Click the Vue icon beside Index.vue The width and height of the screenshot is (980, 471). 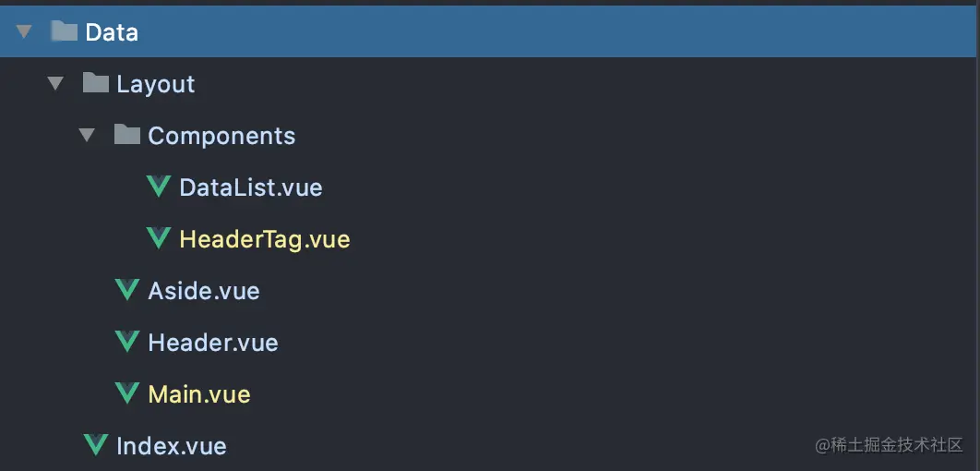pos(96,445)
